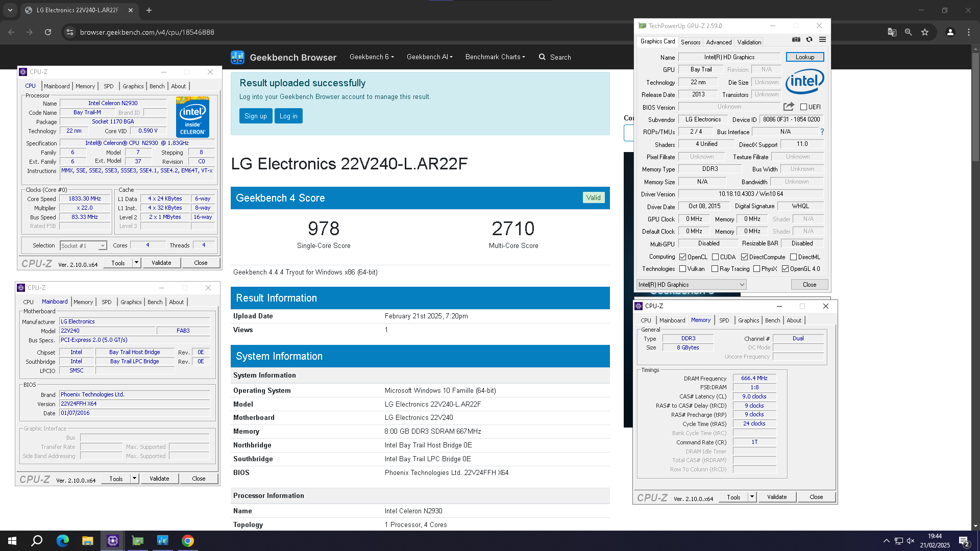Open a new Chrome tab

(149, 10)
